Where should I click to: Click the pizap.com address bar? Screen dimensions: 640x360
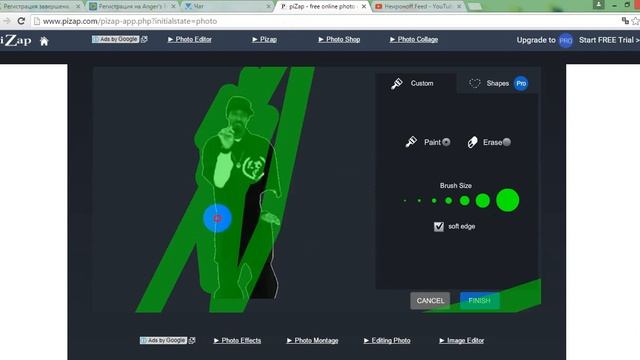pyautogui.click(x=327, y=21)
